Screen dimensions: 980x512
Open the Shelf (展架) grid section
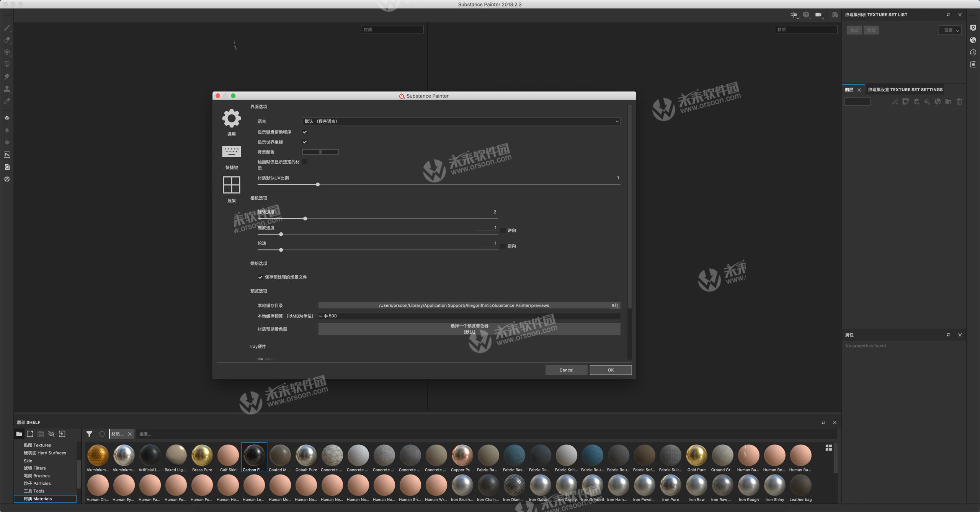click(232, 189)
